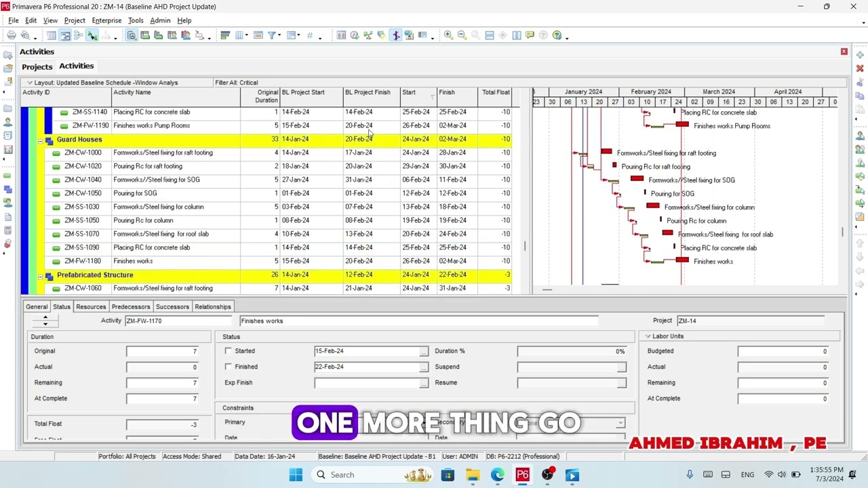Open the Reports icon in left sidebar
This screenshot has height=488, width=868.
[x=7, y=136]
